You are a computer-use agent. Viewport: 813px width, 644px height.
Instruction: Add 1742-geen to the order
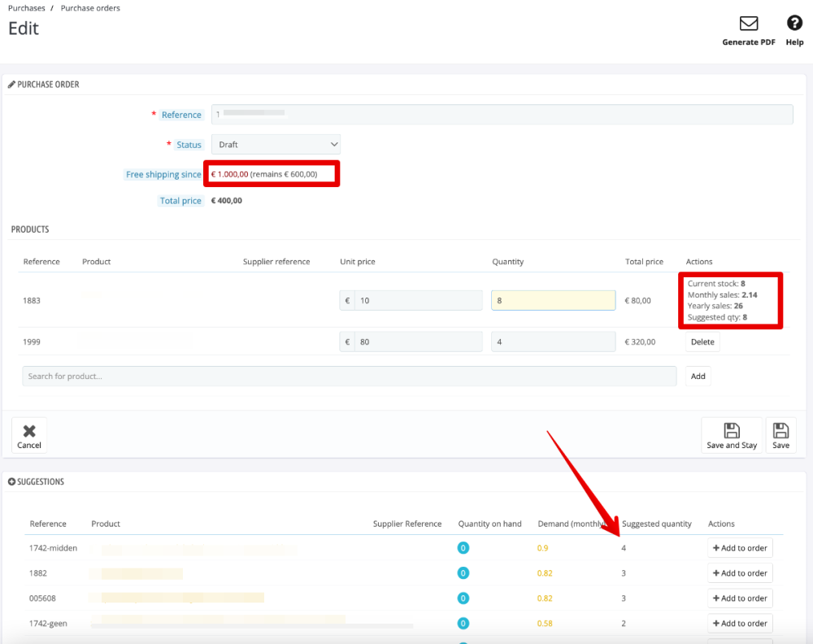click(x=740, y=624)
